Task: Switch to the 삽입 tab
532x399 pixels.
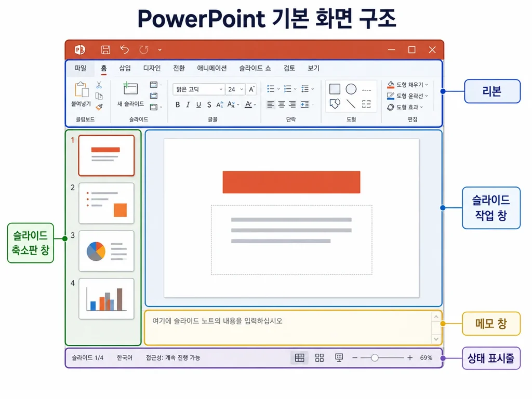Action: coord(125,68)
